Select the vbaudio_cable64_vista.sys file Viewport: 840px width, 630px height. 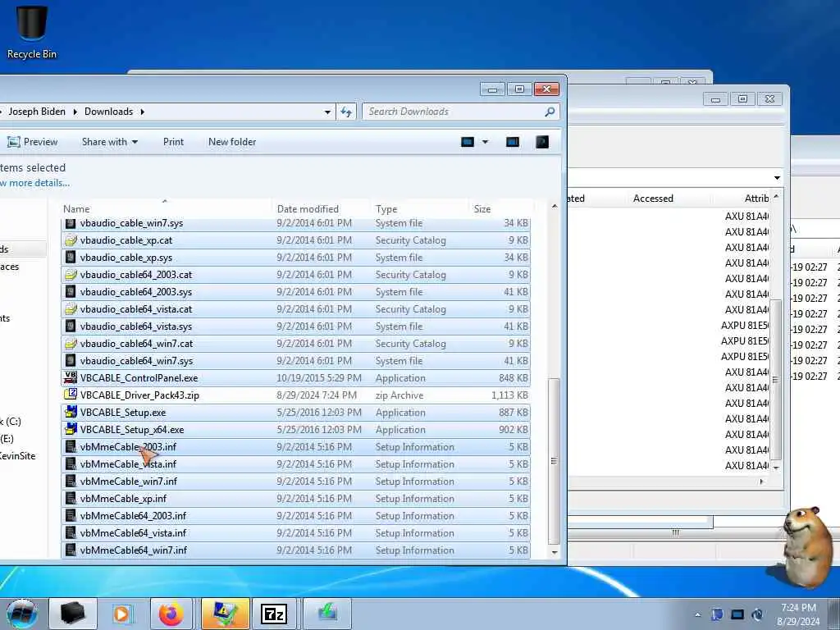pos(296,326)
